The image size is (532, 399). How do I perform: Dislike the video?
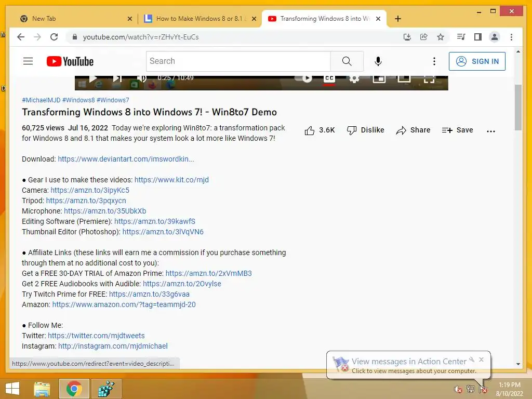(x=365, y=130)
